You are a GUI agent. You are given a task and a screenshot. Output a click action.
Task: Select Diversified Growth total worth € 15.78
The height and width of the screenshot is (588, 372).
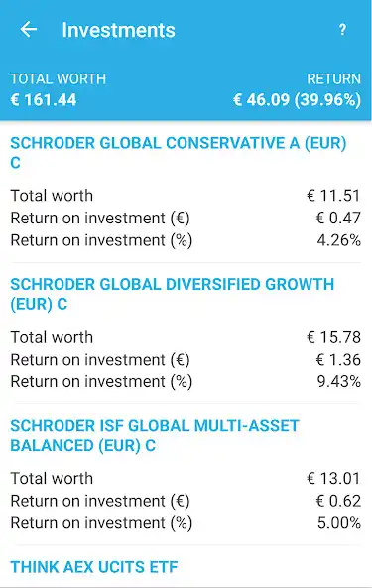tap(186, 337)
